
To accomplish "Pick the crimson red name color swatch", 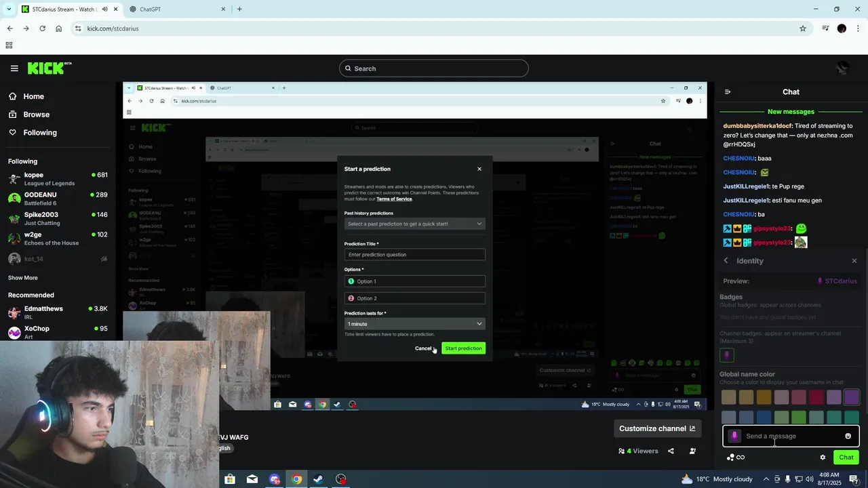I will (816, 397).
